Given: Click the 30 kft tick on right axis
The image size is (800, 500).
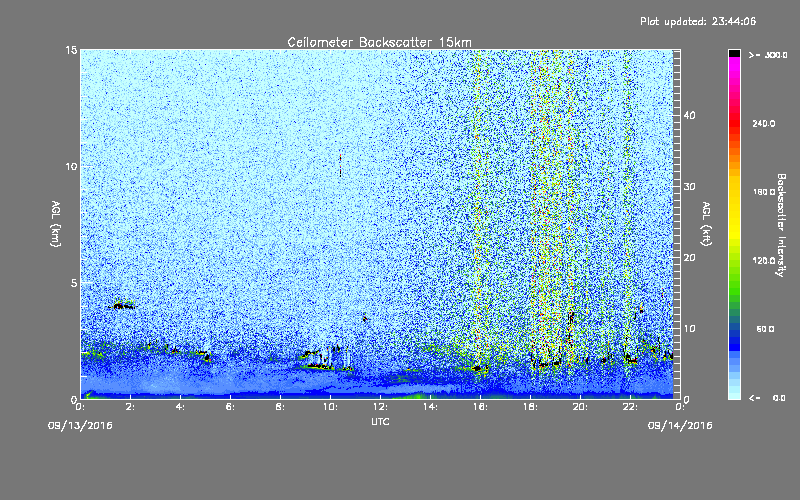Looking at the screenshot, I should pos(689,187).
